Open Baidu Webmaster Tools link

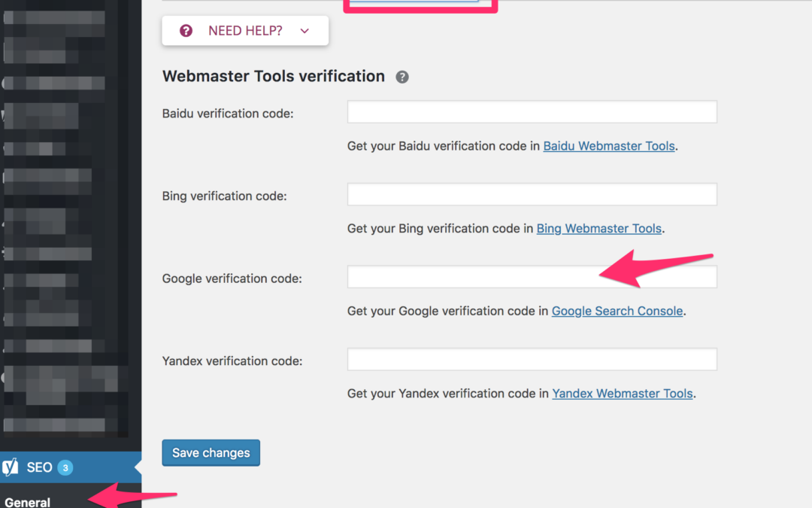609,146
